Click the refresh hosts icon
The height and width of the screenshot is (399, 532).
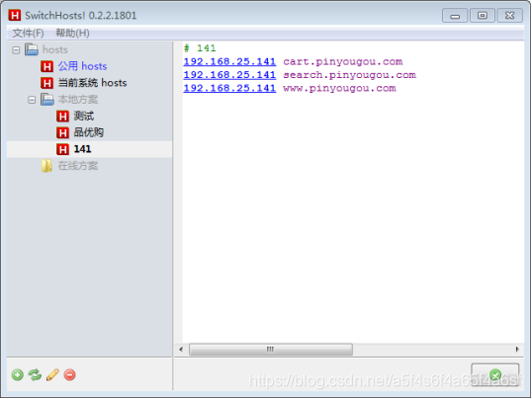pos(35,375)
